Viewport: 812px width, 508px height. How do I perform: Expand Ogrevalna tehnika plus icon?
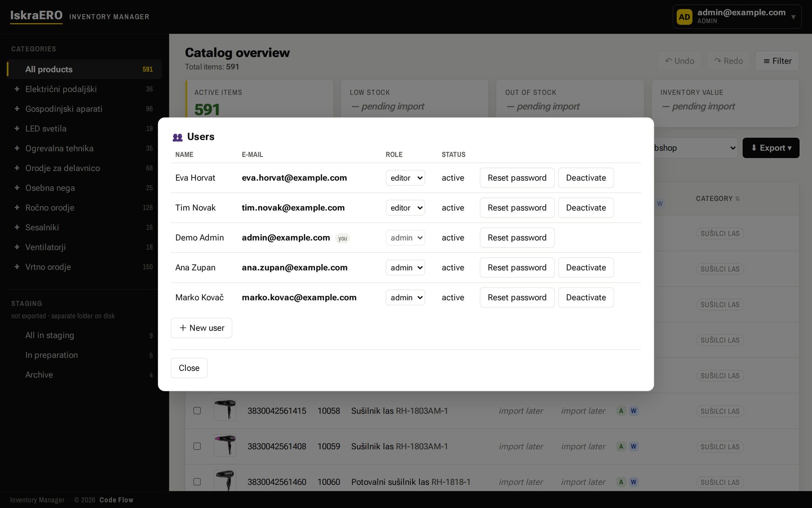[17, 148]
